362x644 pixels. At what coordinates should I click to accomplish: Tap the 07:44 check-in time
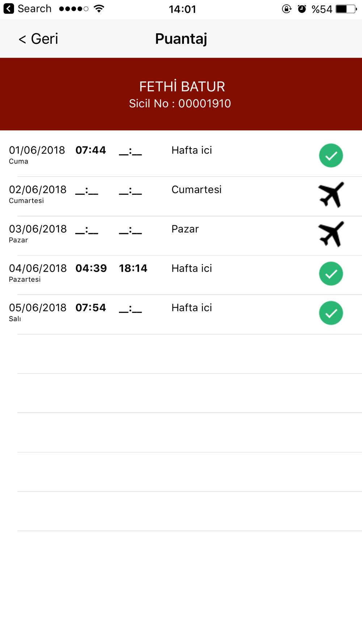(90, 150)
